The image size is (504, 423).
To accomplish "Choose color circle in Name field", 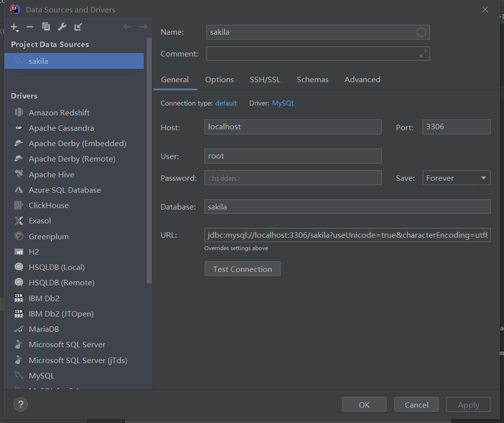I will tap(421, 32).
